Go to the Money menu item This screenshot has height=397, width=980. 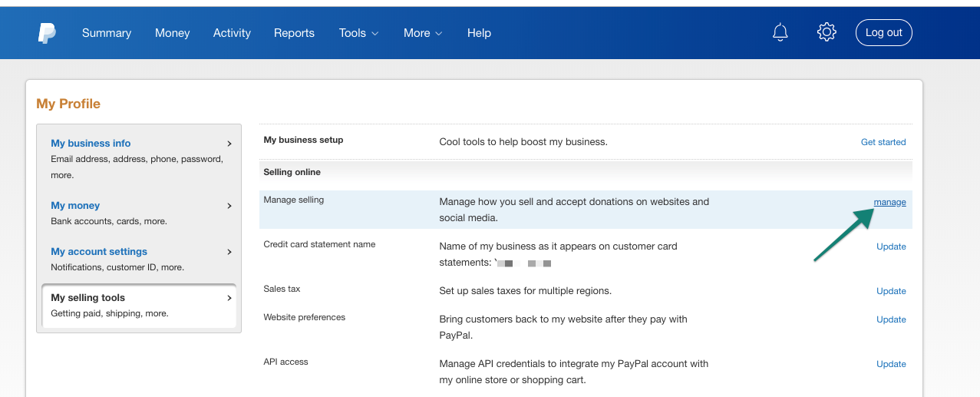pos(173,33)
